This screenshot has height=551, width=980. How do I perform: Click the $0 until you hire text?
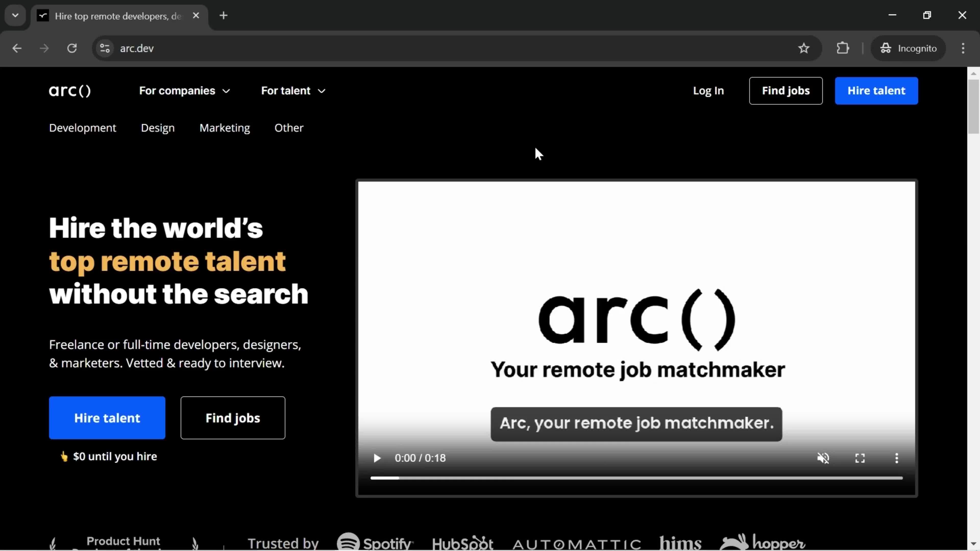coord(115,456)
